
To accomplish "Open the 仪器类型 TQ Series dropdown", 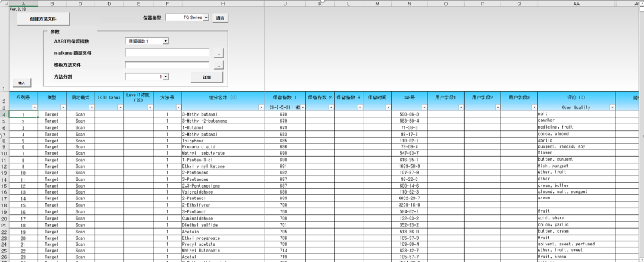I will point(206,18).
